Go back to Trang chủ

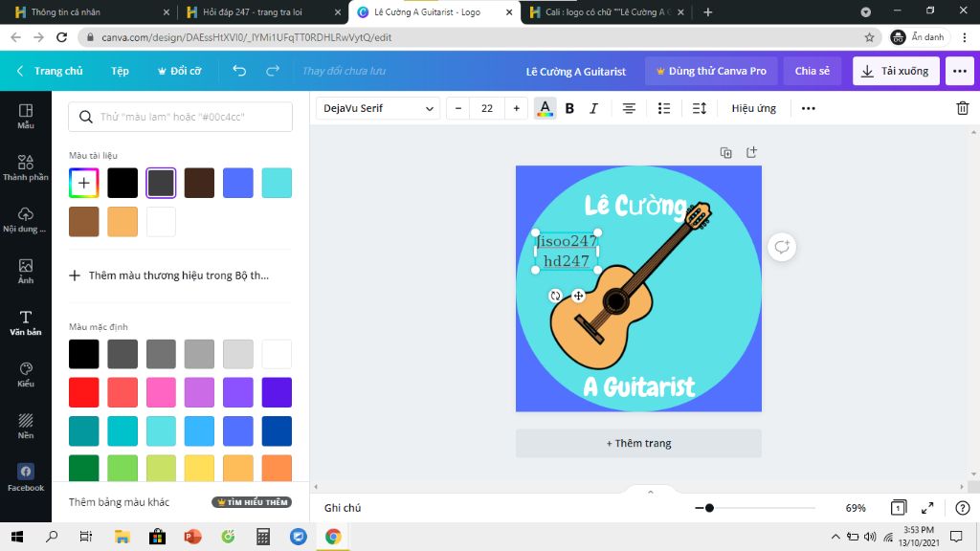click(x=50, y=71)
